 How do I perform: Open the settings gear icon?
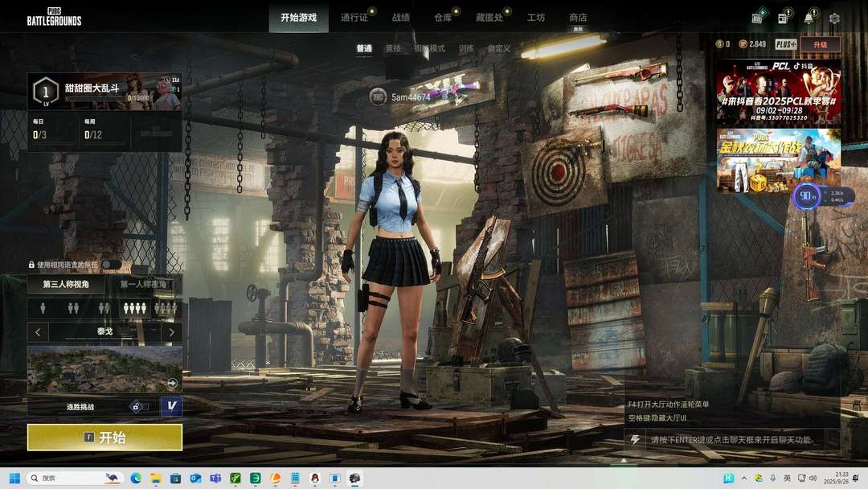pyautogui.click(x=834, y=18)
